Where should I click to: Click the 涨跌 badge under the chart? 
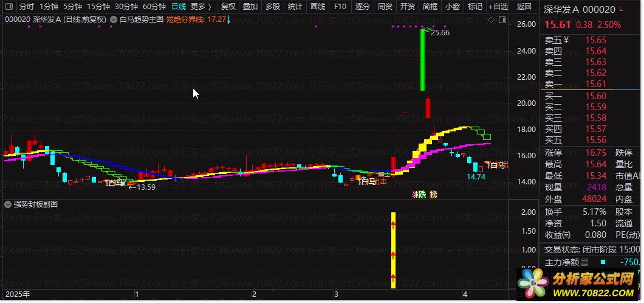point(419,195)
